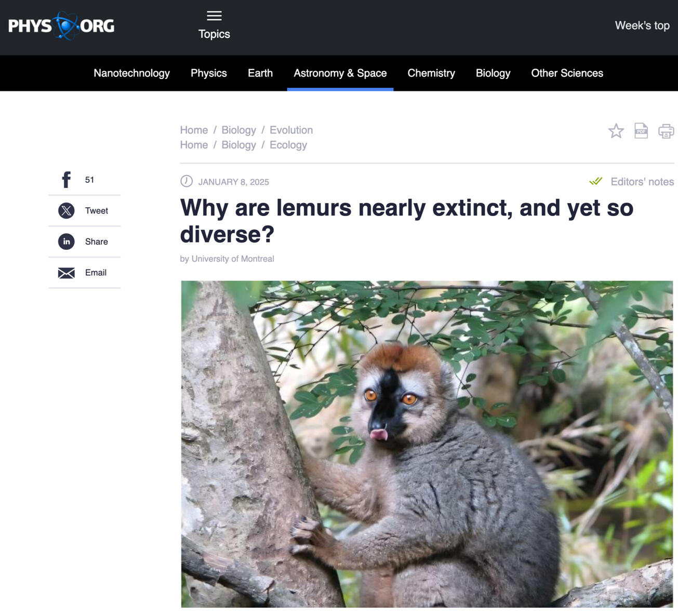Open the Topics hamburger menu
The image size is (678, 616).
point(214,16)
